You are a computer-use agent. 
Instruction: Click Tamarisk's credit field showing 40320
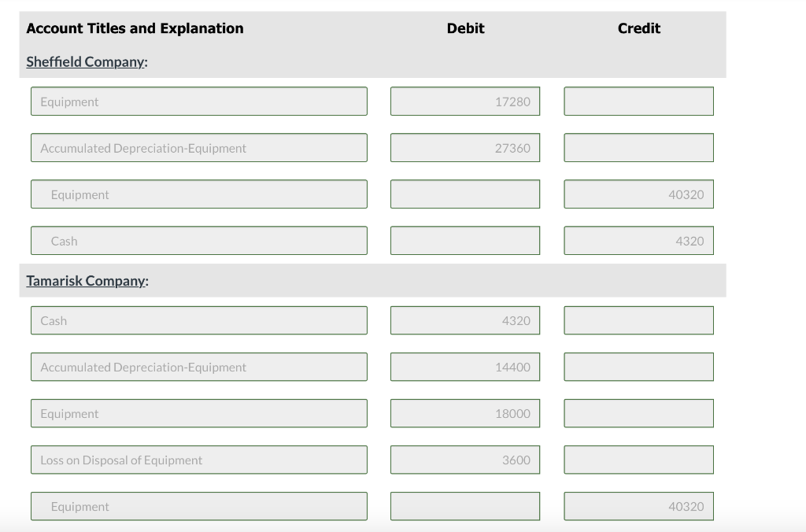639,506
